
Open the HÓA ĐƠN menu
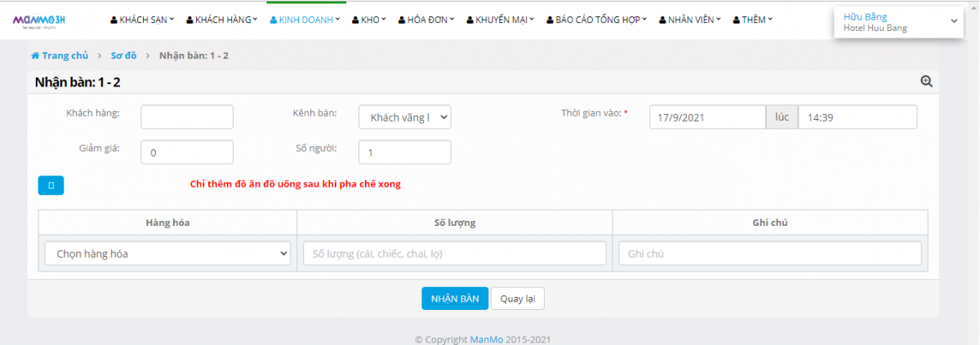pyautogui.click(x=425, y=20)
